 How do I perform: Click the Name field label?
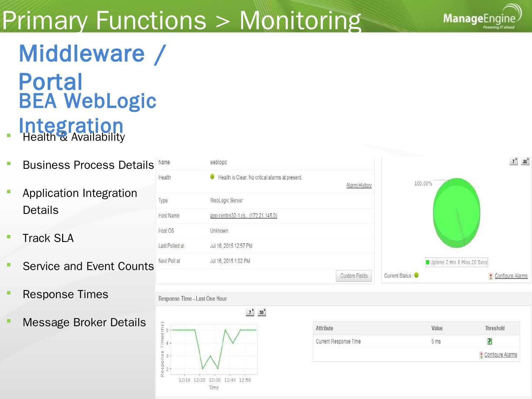(x=164, y=162)
